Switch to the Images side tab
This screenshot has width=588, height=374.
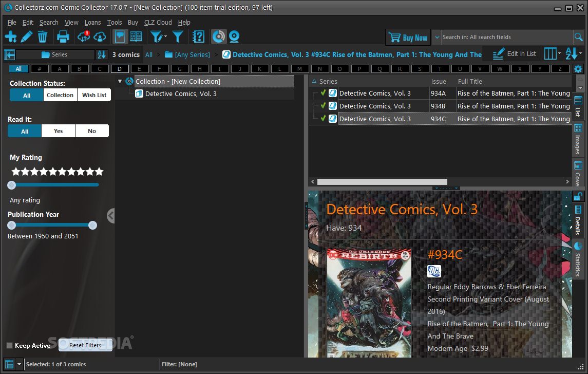click(x=578, y=139)
